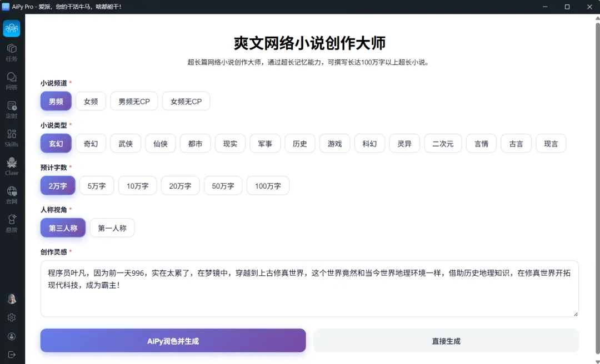Click the 小说频道 field label
Image resolution: width=600 pixels, height=364 pixels.
(53, 83)
